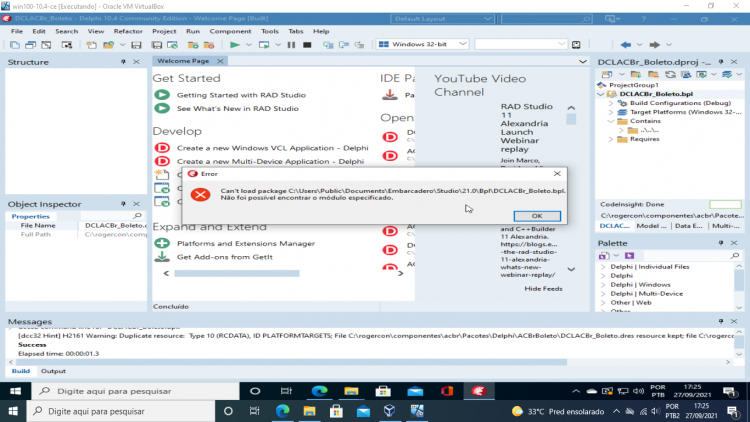
Task: Close the Welcome Page tab
Action: [220, 61]
